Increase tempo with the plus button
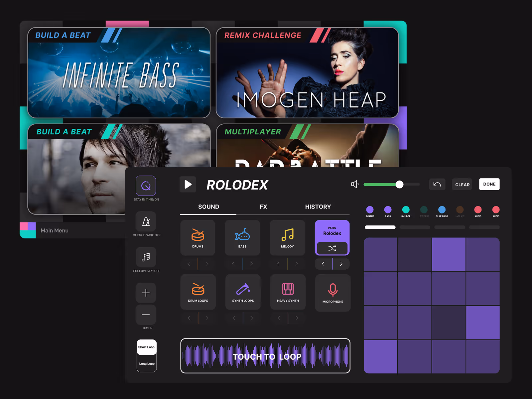Viewport: 532px width, 399px height. tap(146, 293)
